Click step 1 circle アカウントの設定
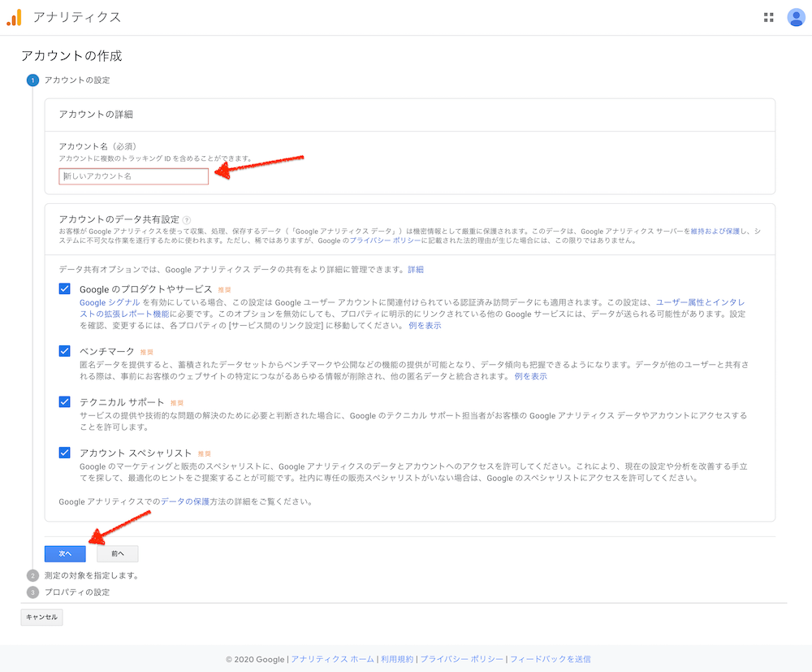The image size is (812, 672). 32,80
